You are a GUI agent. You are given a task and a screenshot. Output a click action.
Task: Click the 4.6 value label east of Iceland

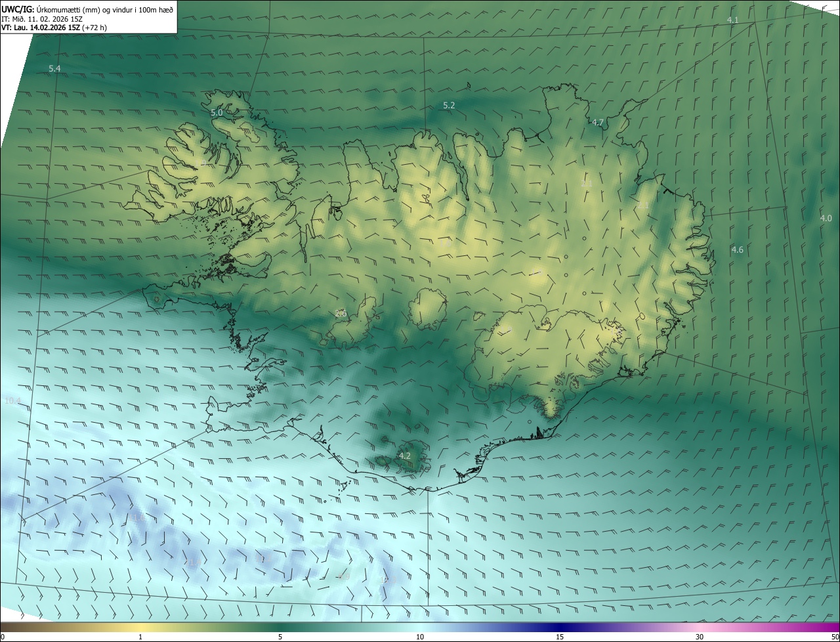click(x=737, y=249)
